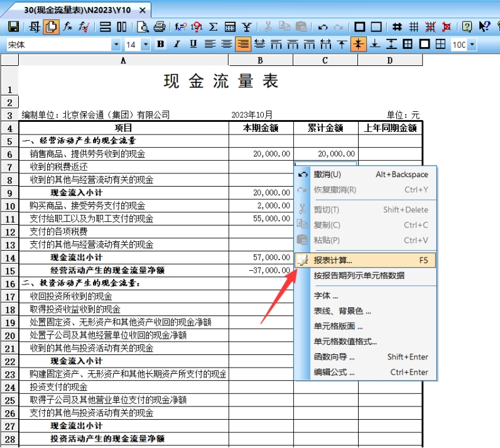Open the font name dropdown 宋体
Screen dimensions: 500x448
(x=116, y=45)
